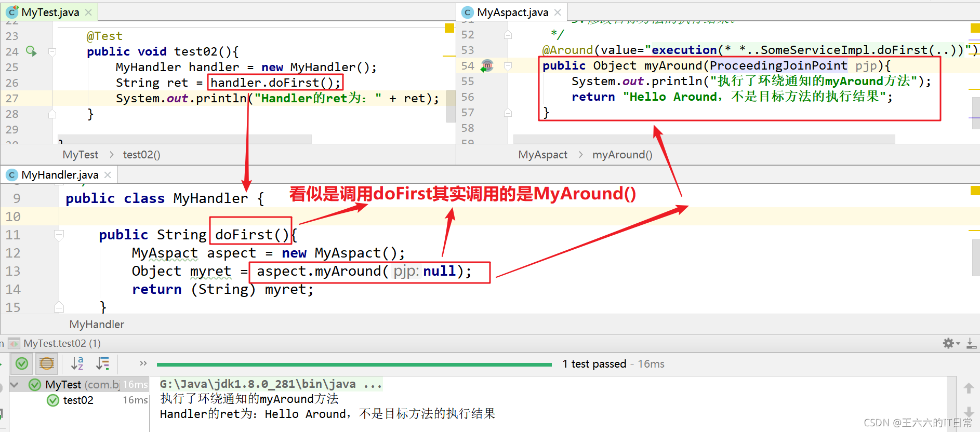980x432 pixels.
Task: Click MyAspact.java class file icon
Action: [468, 12]
